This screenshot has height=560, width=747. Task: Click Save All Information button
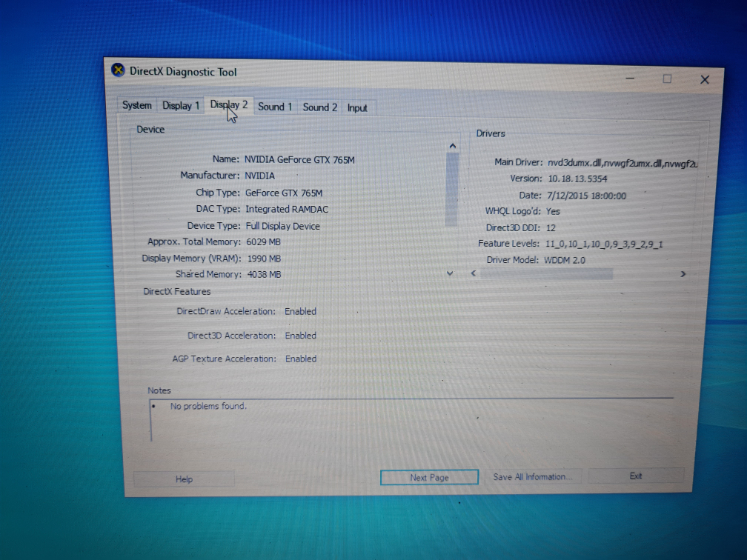pos(533,477)
